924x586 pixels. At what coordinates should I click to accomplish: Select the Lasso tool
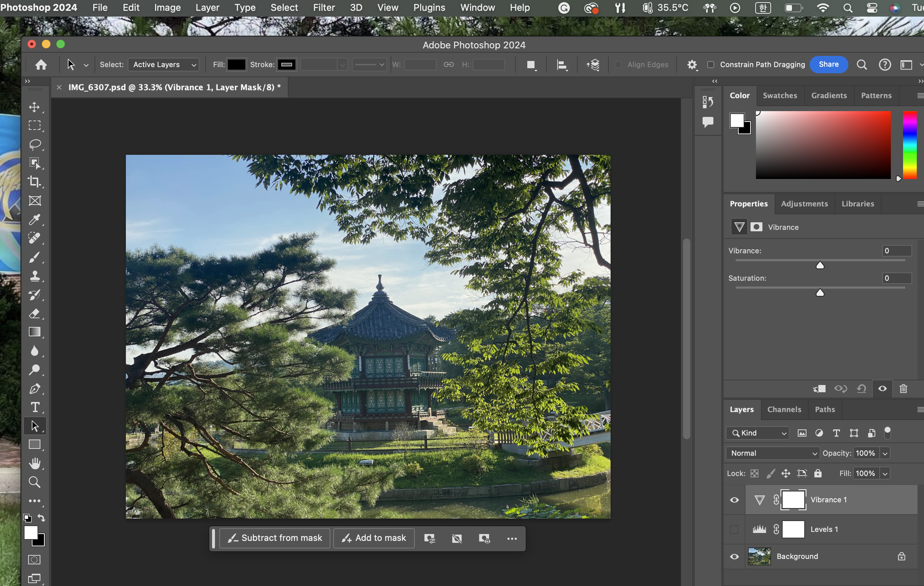35,144
